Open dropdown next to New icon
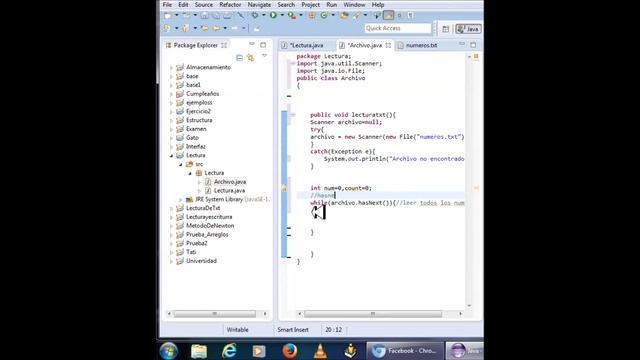The height and width of the screenshot is (360, 640). (x=177, y=16)
